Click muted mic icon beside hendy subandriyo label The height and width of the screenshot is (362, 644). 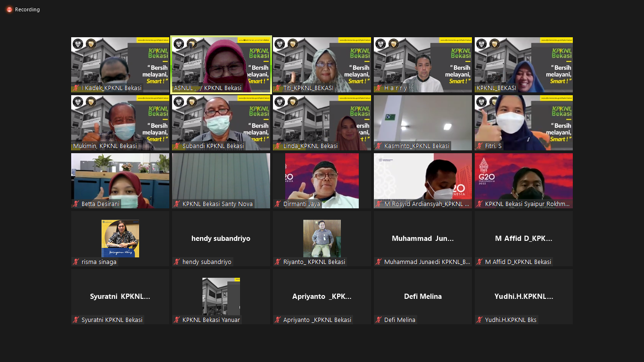click(177, 262)
